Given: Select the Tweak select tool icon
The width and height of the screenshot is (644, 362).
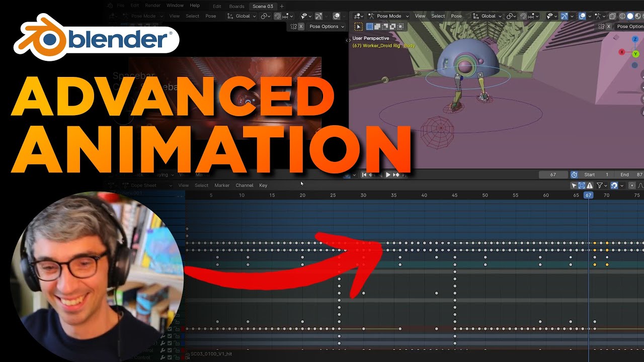Looking at the screenshot, I should coord(358,27).
